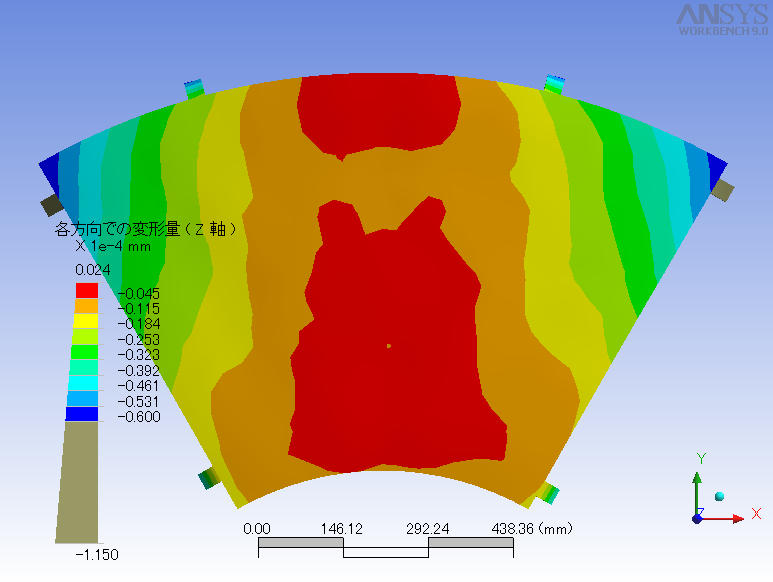
Task: Click the 292.24 scale ruler label
Action: (x=427, y=529)
